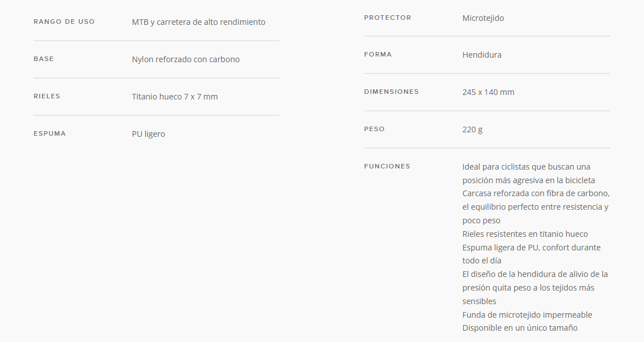Select the MTB y carretera de alto rendimiento text
This screenshot has height=342, width=644.
pyautogui.click(x=198, y=22)
